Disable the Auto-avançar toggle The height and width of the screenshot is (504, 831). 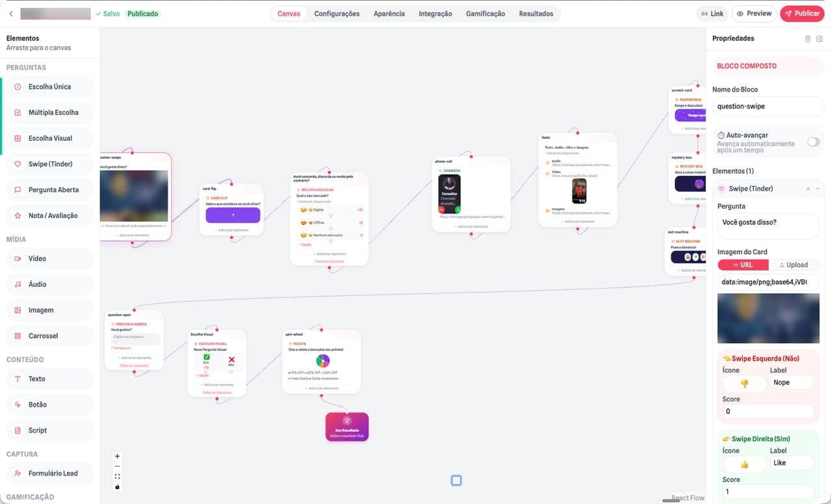(x=813, y=141)
